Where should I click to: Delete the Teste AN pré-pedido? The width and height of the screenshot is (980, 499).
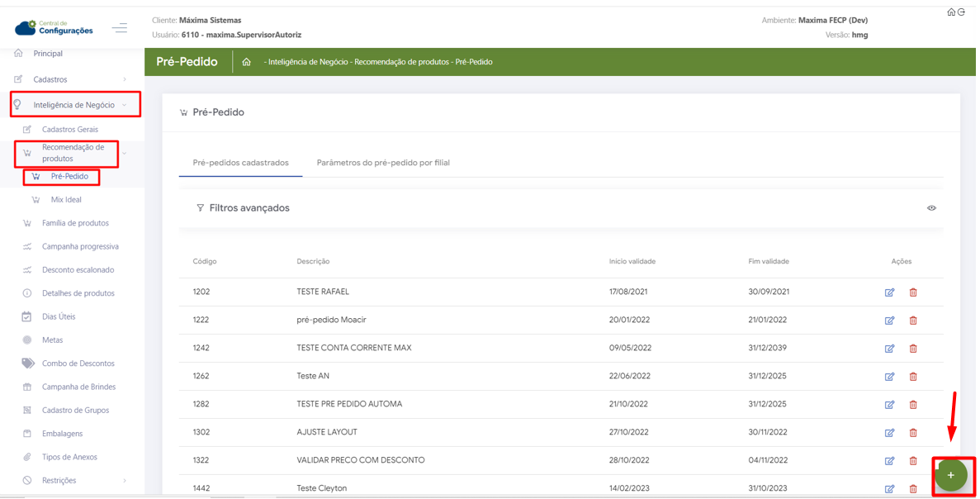(913, 377)
